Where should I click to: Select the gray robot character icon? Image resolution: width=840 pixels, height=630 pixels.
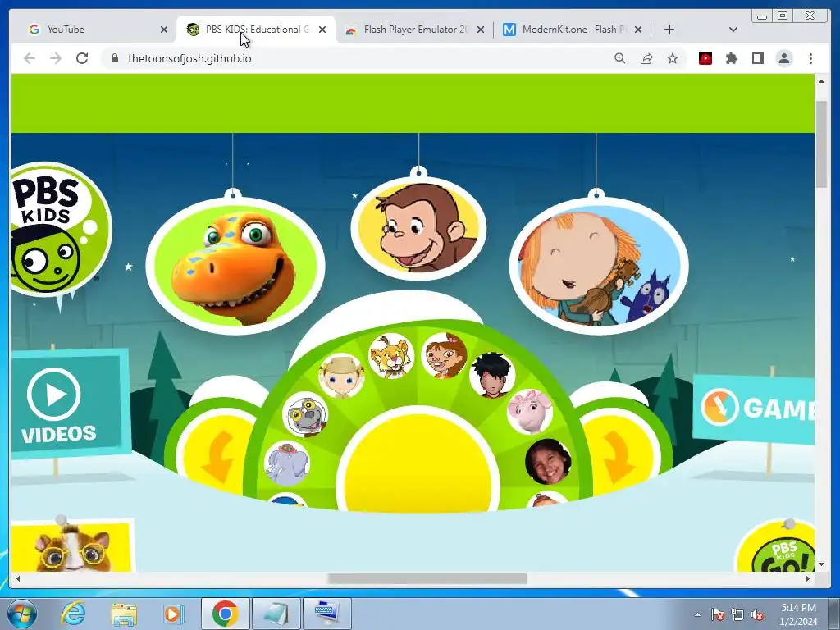305,414
